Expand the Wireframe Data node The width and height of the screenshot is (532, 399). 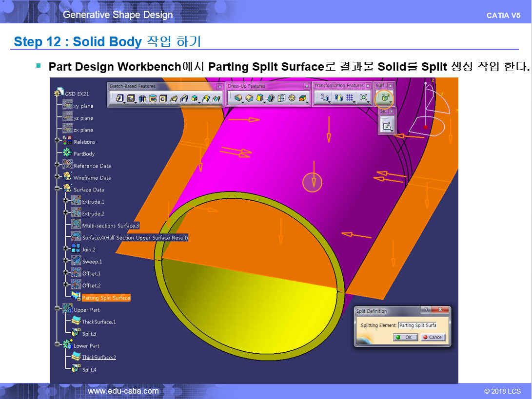click(x=58, y=178)
